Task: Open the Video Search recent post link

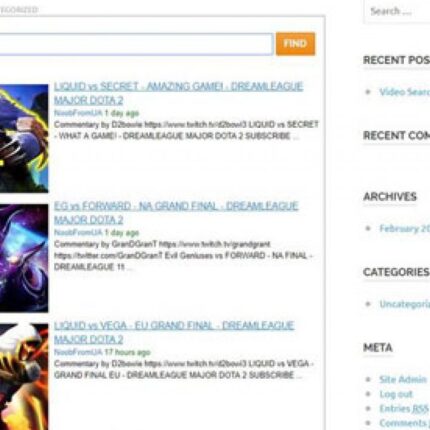Action: [404, 92]
